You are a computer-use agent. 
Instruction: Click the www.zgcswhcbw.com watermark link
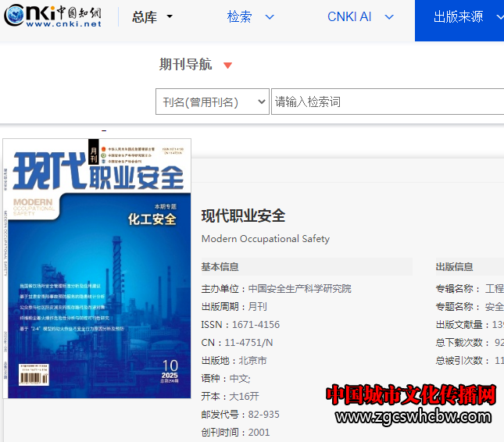coord(411,416)
